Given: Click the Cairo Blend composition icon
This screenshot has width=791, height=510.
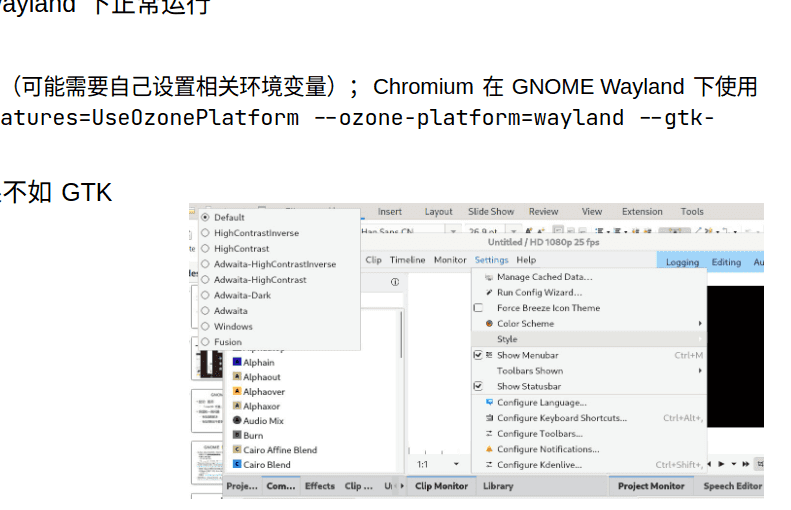Looking at the screenshot, I should 237,464.
